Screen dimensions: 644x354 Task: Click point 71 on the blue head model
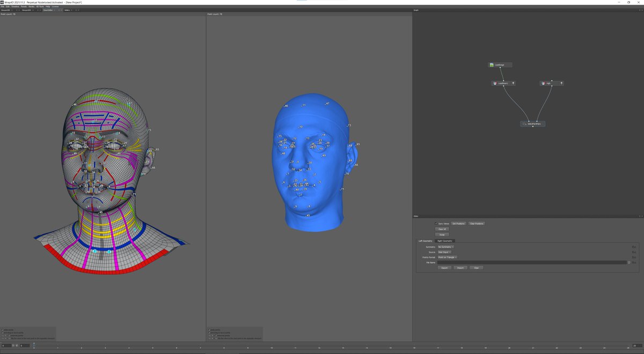tap(342, 189)
